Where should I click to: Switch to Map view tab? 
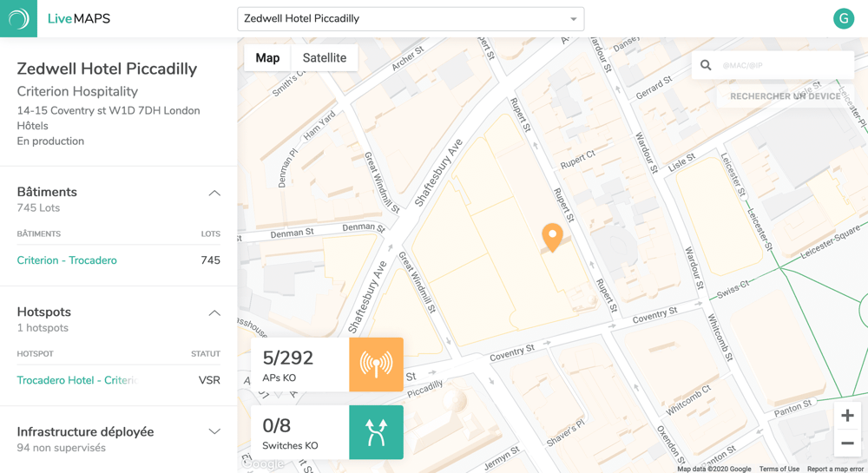coord(267,57)
